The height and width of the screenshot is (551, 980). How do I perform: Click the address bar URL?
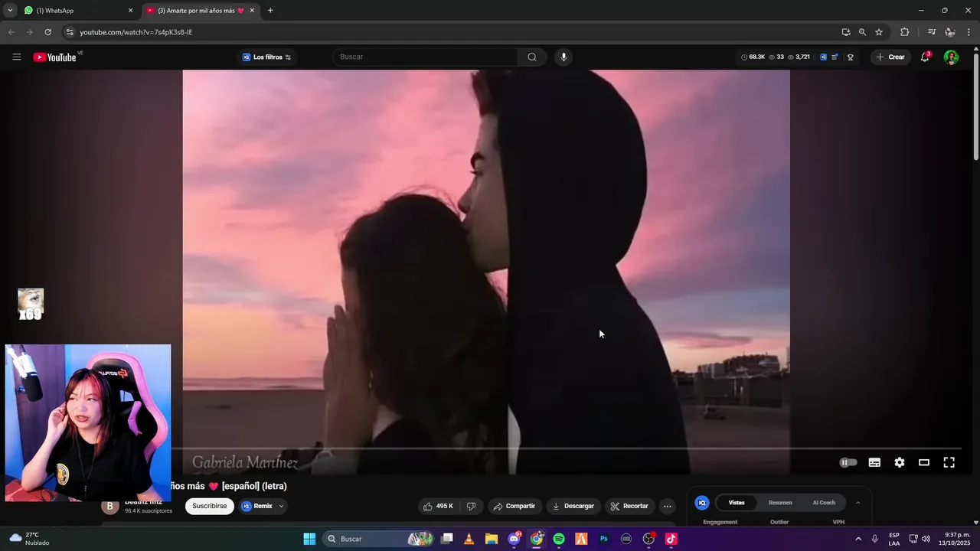(136, 32)
